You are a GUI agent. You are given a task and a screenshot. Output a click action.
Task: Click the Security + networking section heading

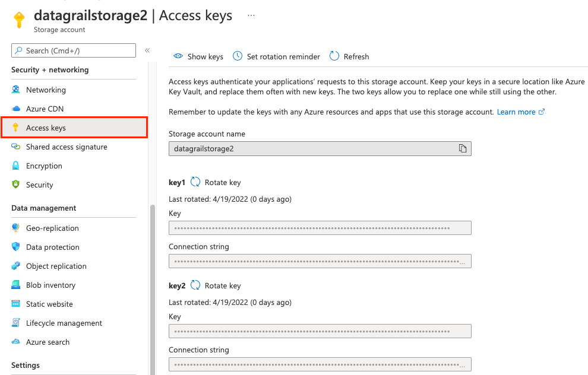(x=50, y=69)
